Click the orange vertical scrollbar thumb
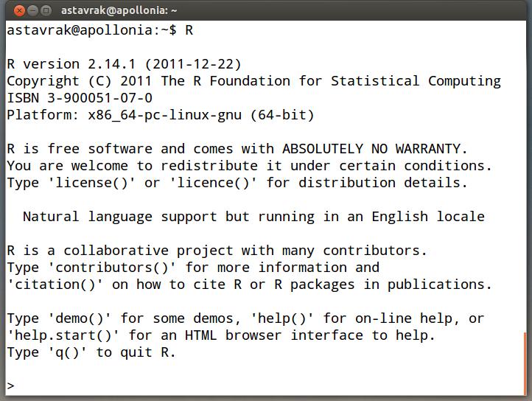532x401 pixels. coord(525,363)
